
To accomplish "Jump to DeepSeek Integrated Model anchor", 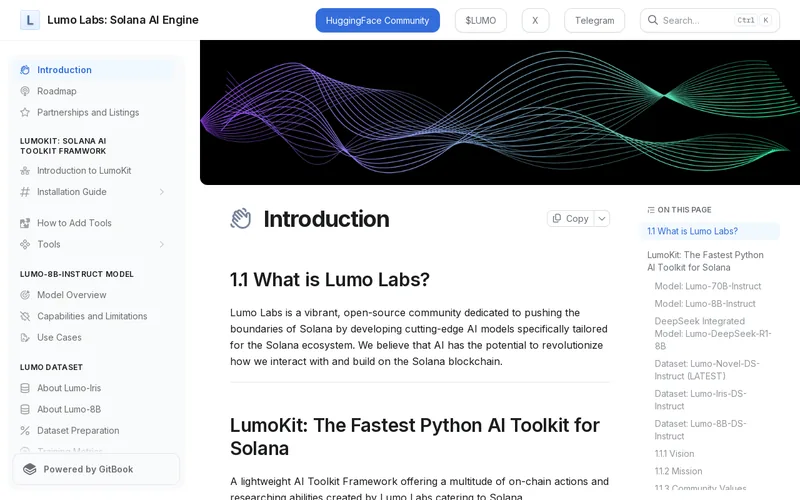I will 713,334.
